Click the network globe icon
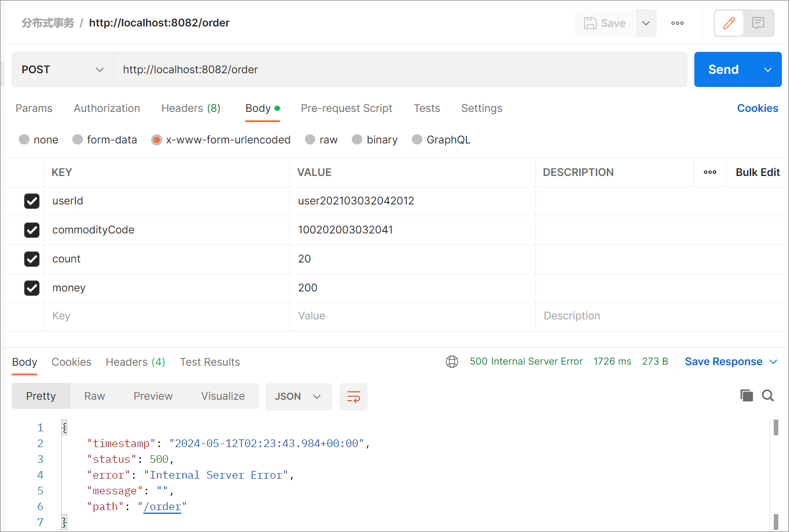The width and height of the screenshot is (789, 532). pyautogui.click(x=452, y=362)
